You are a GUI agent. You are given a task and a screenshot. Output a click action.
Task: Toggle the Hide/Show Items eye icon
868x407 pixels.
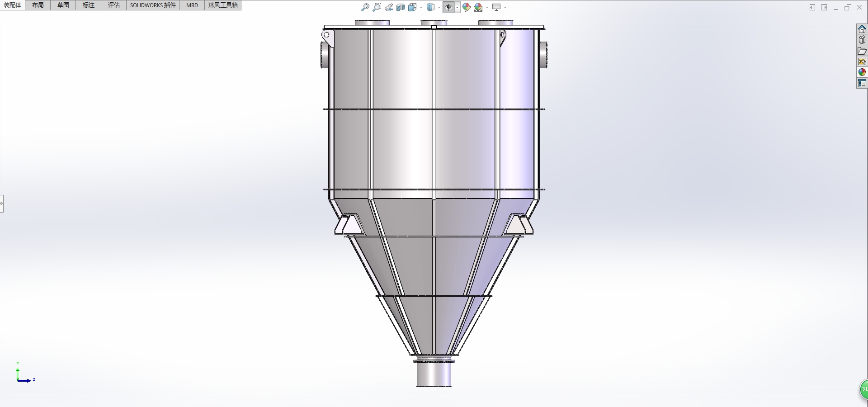[448, 7]
